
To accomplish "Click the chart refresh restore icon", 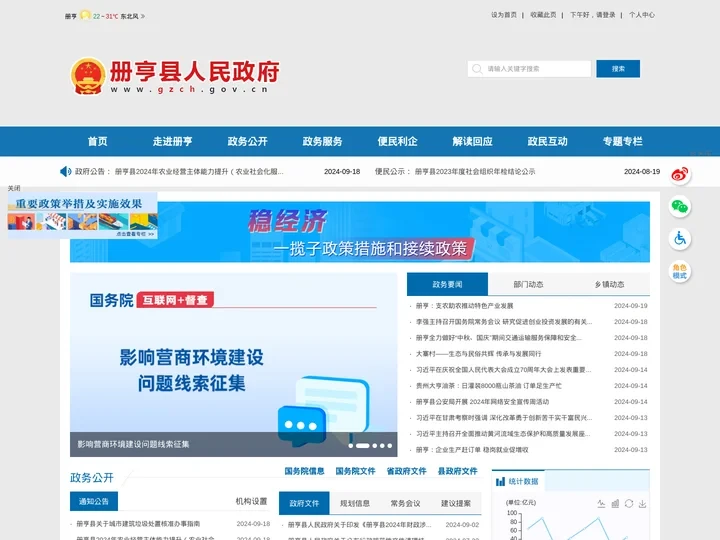I will pos(629,504).
